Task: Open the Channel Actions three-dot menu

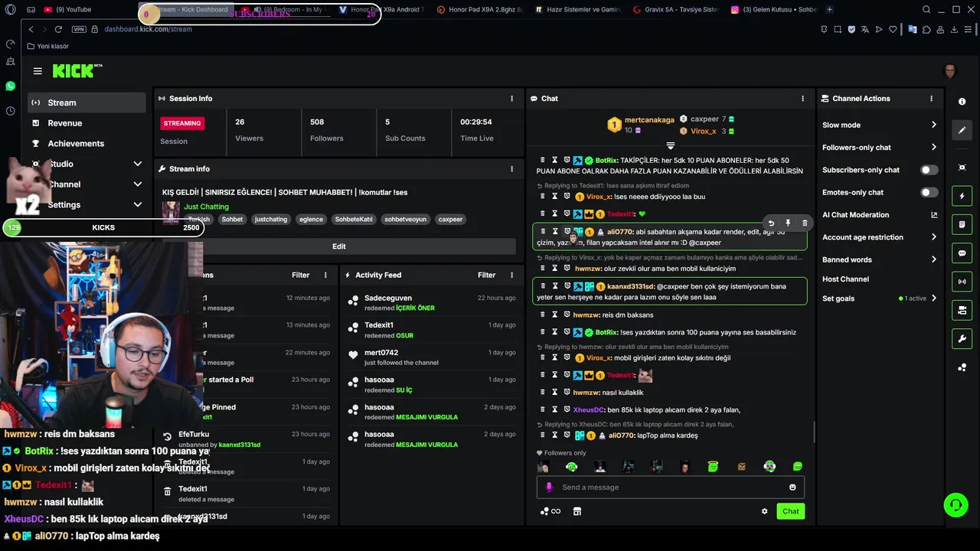Action: (932, 99)
